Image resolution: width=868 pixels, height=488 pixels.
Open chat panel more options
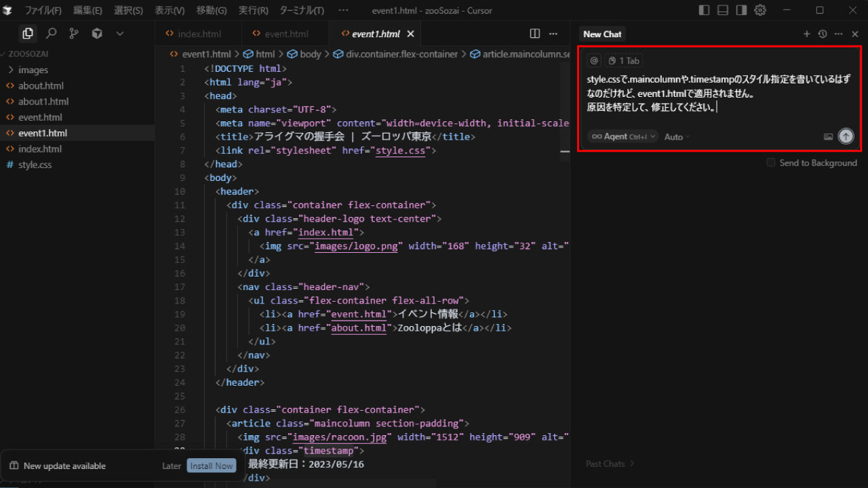pyautogui.click(x=839, y=34)
